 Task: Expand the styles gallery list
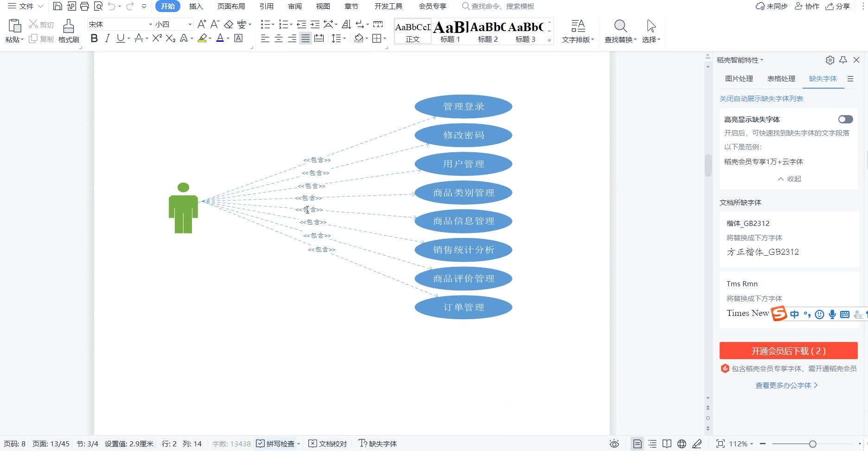549,40
